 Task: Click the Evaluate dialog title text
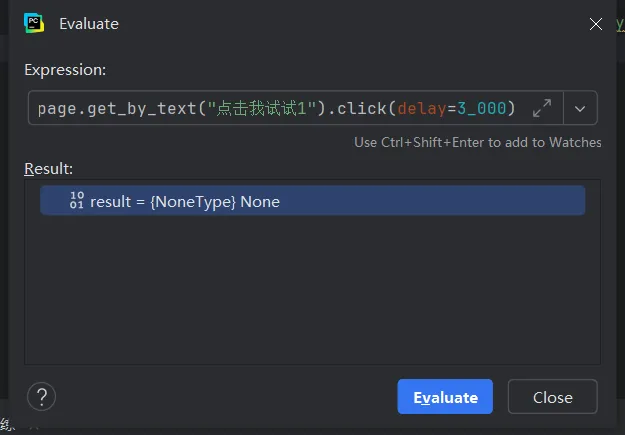[89, 24]
